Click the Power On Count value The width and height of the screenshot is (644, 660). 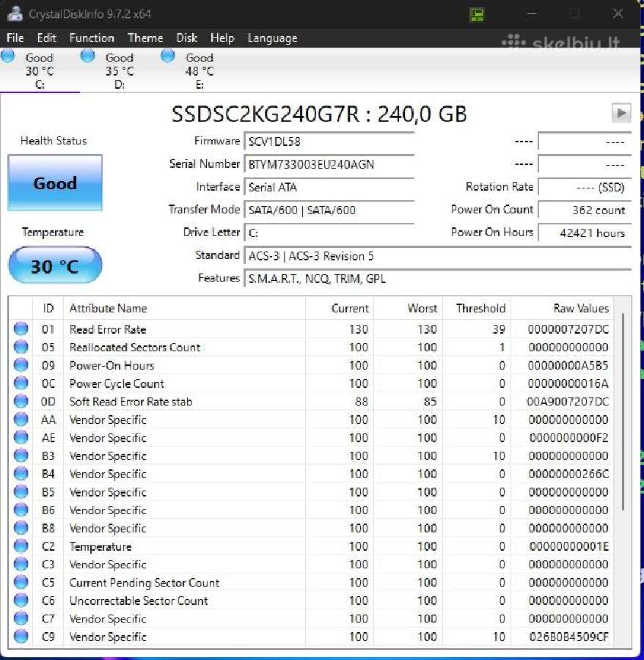tap(585, 210)
